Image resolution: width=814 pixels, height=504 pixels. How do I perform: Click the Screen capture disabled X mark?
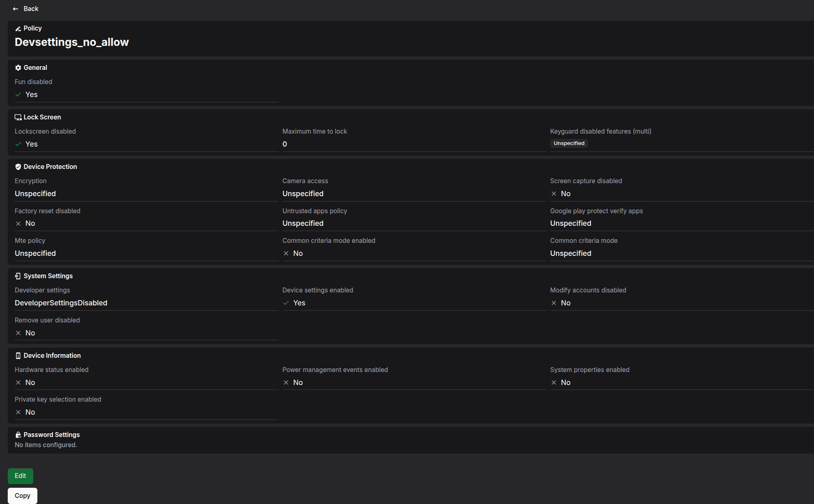554,194
